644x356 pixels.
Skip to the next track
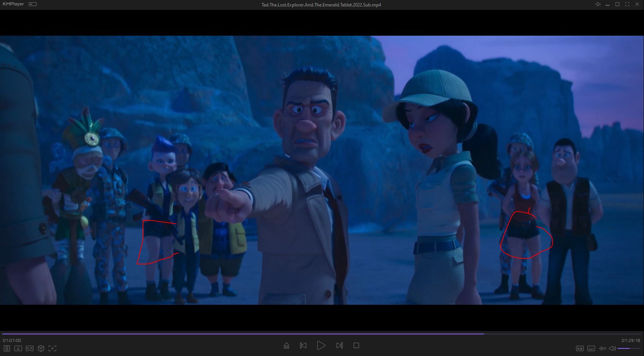point(339,345)
